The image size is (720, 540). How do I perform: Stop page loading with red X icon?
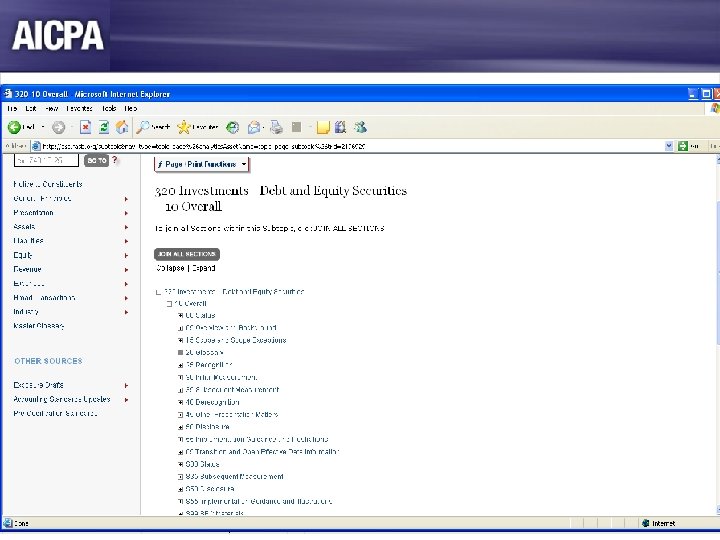coord(85,127)
